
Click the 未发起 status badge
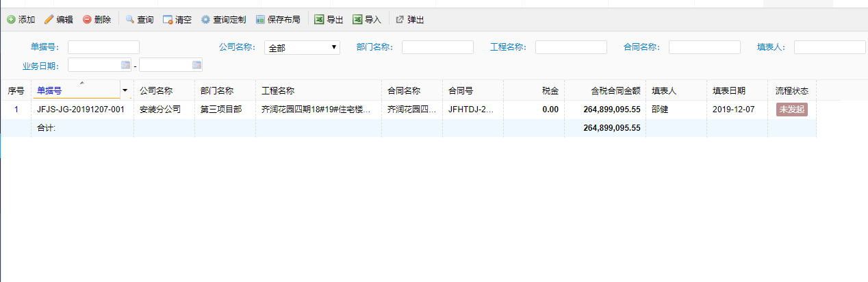[791, 109]
